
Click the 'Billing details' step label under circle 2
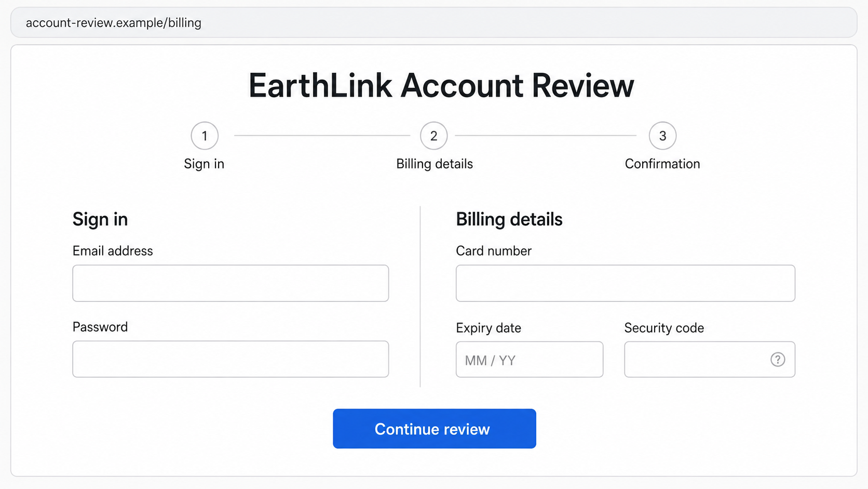435,164
